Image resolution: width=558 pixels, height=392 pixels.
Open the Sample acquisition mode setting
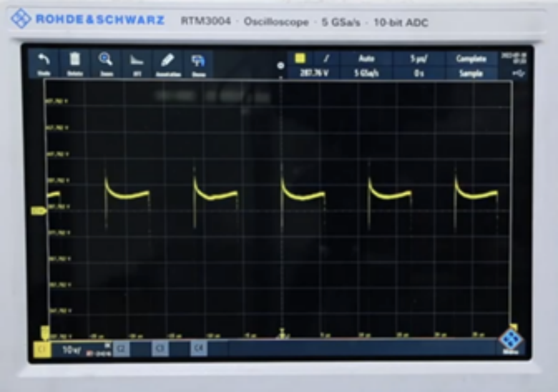pos(471,73)
